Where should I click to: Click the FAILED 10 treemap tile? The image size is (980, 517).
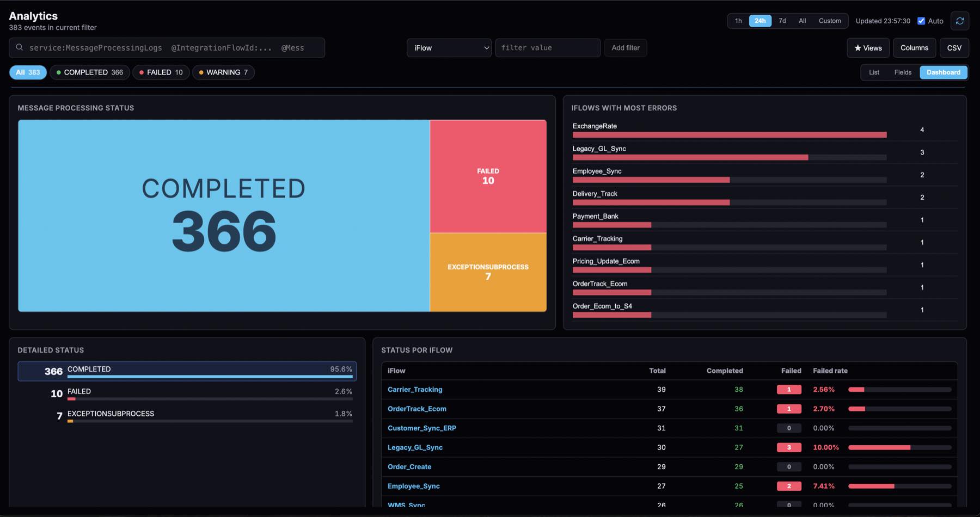(488, 176)
